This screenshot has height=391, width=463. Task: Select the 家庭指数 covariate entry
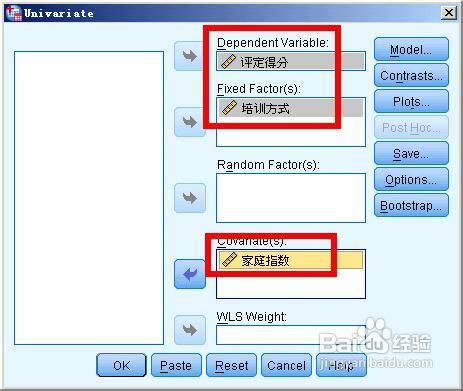[x=291, y=260]
